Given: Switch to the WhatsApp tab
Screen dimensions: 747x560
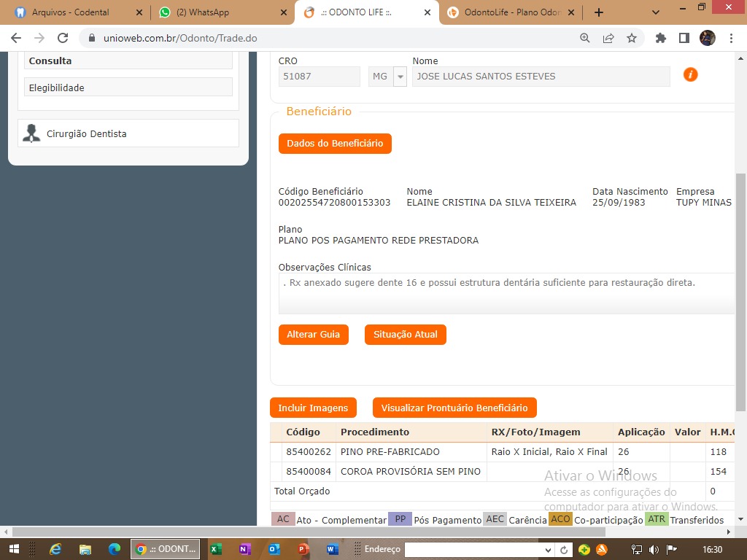Looking at the screenshot, I should pyautogui.click(x=222, y=12).
